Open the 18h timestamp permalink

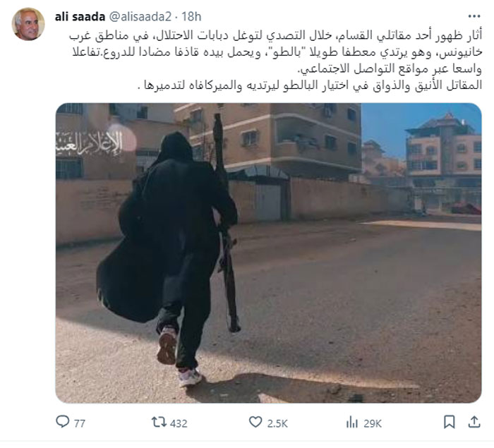pos(191,17)
